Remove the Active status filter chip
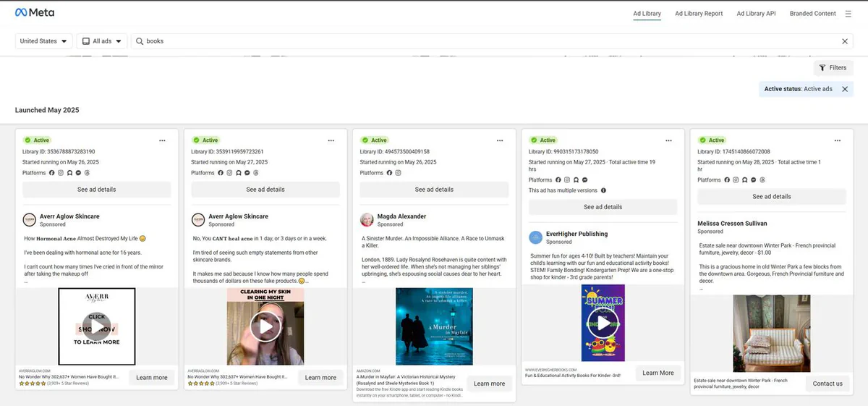This screenshot has width=868, height=406. click(844, 89)
